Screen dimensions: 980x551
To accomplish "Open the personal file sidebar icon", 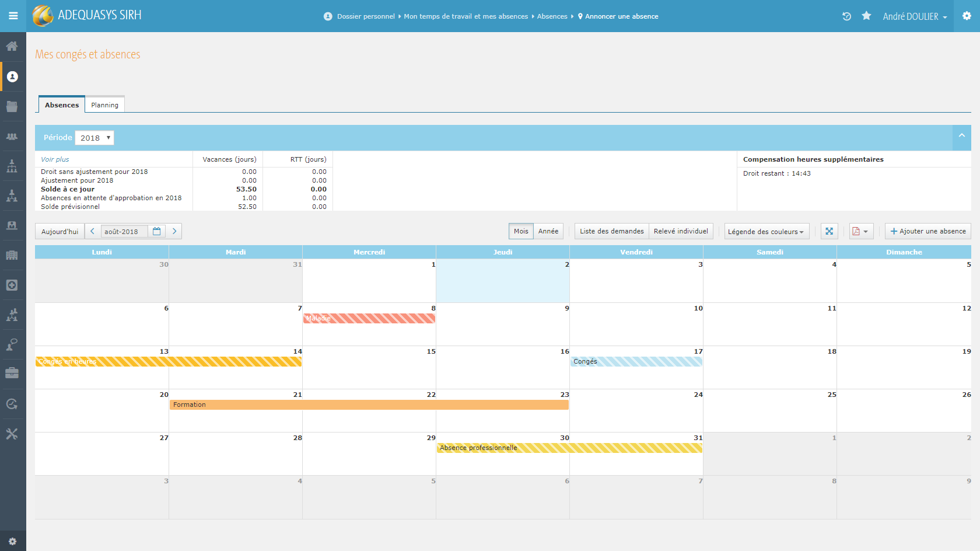I will [x=12, y=76].
